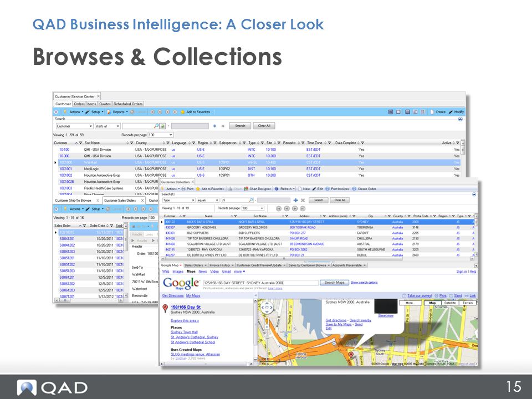Click Post Invoices in Customer Collection toolbar
Image resolution: width=532 pixels, height=399 pixels.
point(337,189)
